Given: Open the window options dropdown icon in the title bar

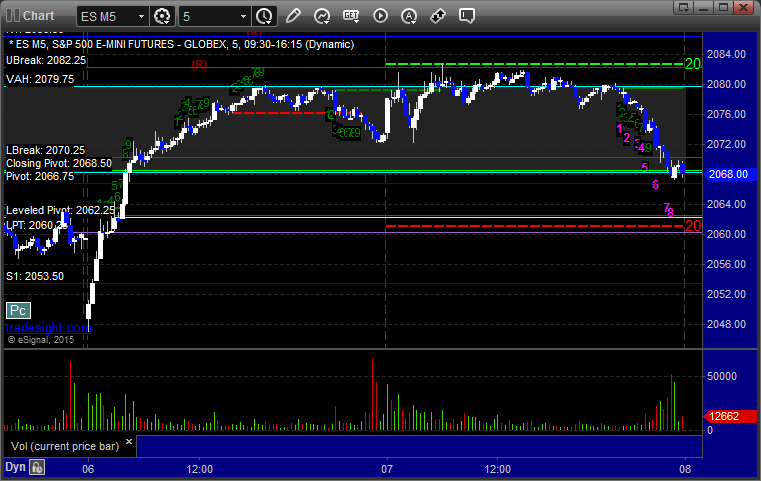Looking at the screenshot, I should (684, 7).
